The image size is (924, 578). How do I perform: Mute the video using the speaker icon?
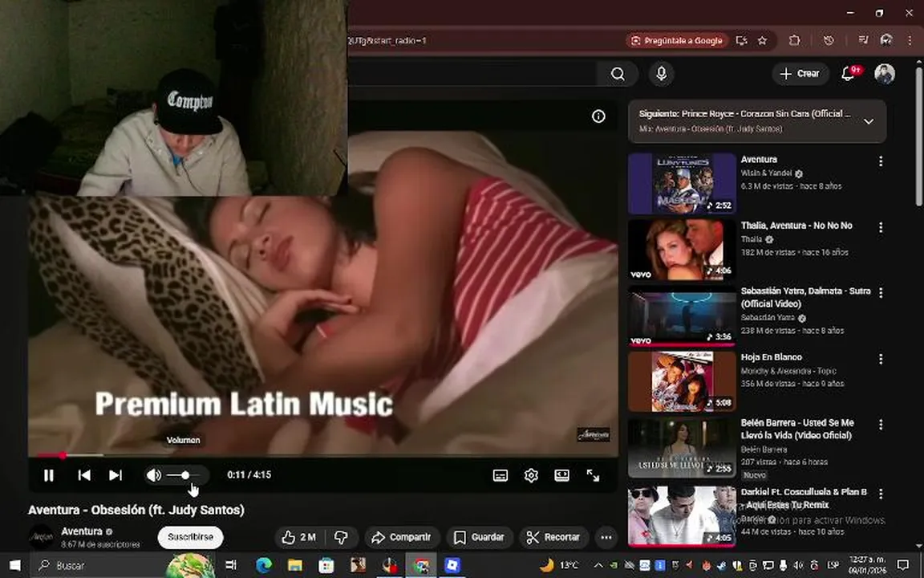(154, 475)
